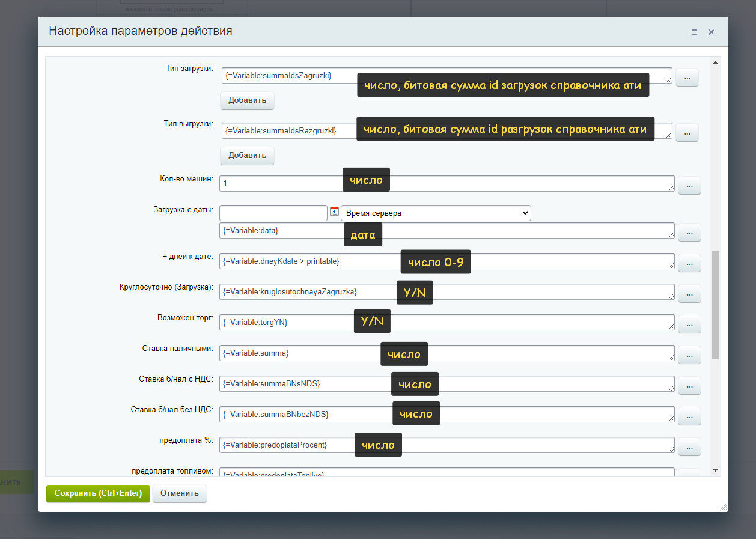The width and height of the screenshot is (756, 539).
Task: Open value picker for Круглосуточно (Загрузка)
Action: point(689,293)
